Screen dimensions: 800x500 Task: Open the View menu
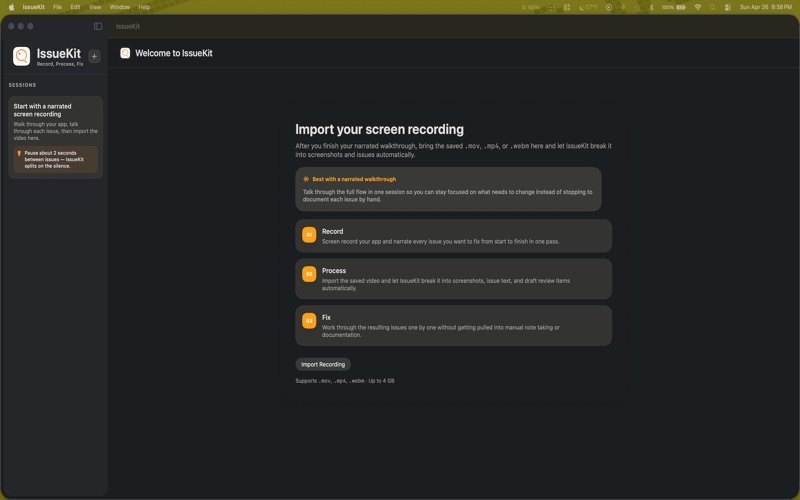95,7
